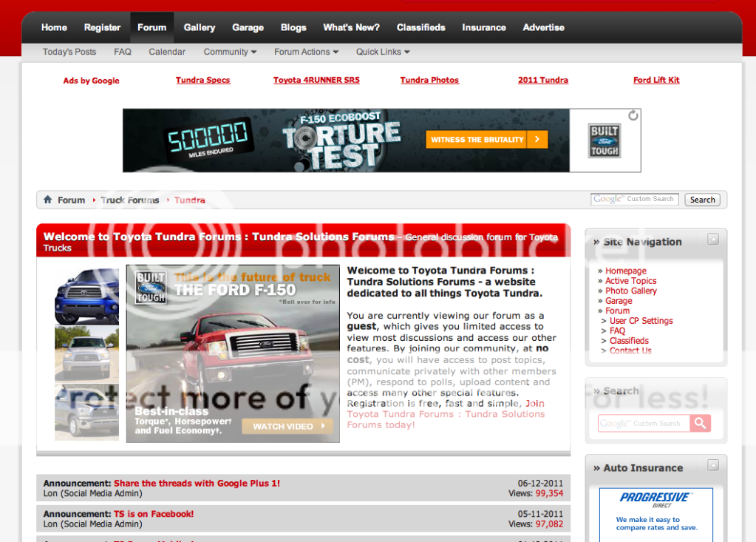Open Active Topics in Site Navigation
This screenshot has width=756, height=542.
(x=630, y=281)
